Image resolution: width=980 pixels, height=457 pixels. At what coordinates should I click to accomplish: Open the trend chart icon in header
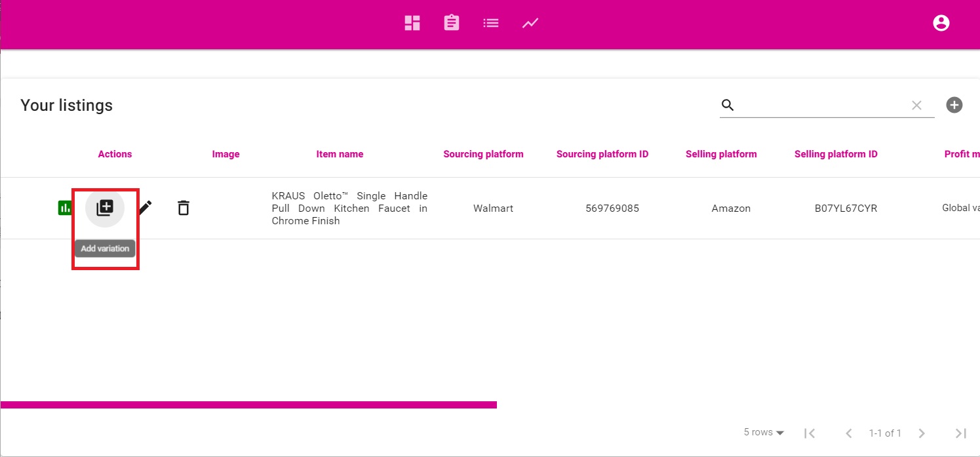point(530,23)
